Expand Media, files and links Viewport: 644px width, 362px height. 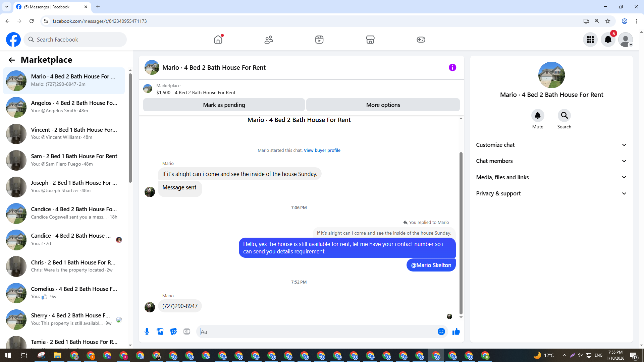point(551,177)
